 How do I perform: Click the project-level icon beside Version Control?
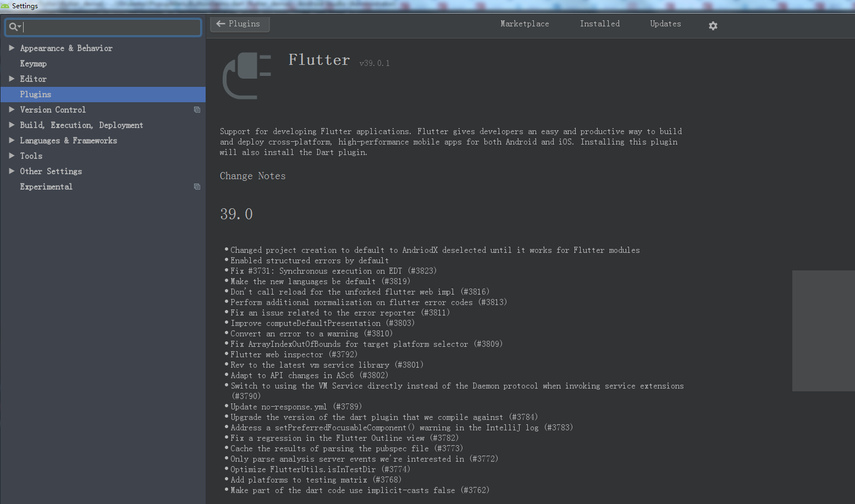[197, 110]
